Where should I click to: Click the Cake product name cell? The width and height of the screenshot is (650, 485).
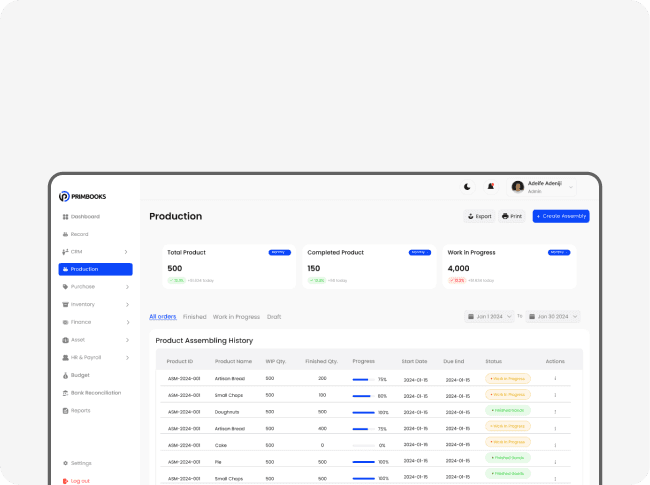221,445
